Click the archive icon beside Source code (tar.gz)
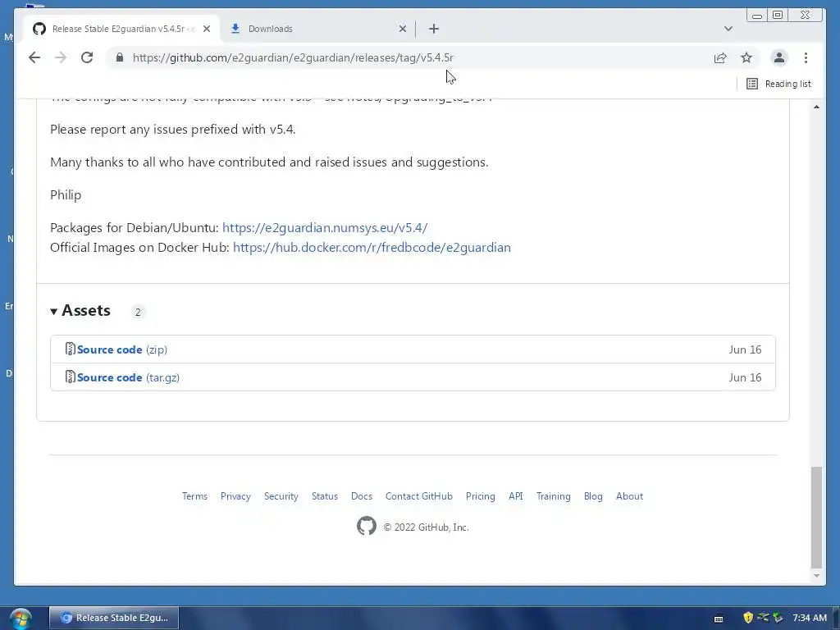Screen dimensions: 840x630 71,377
